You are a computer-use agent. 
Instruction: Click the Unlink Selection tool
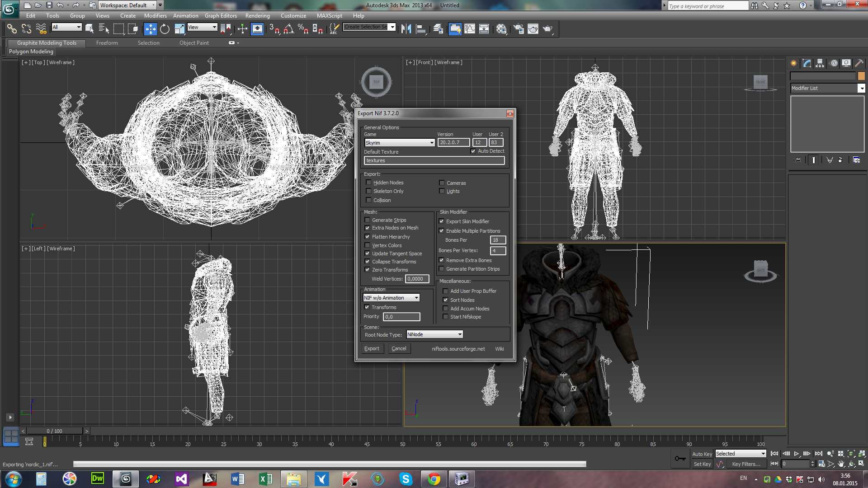26,29
